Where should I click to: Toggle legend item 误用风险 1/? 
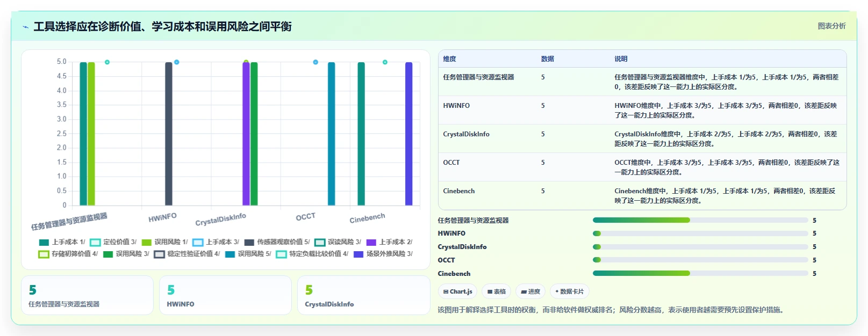164,242
